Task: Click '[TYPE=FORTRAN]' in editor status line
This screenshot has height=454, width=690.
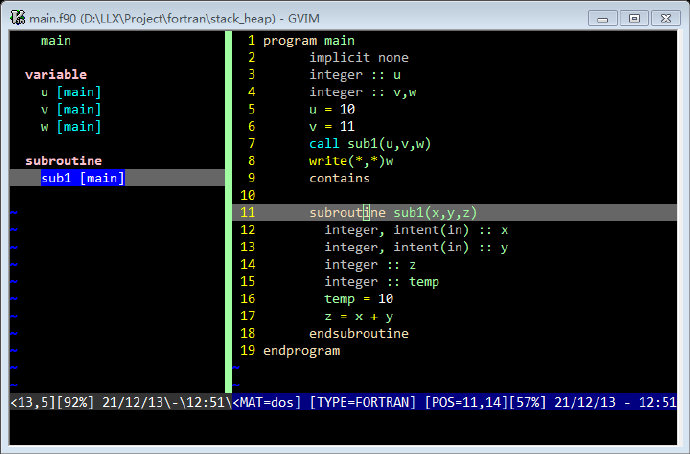Action: [x=363, y=402]
